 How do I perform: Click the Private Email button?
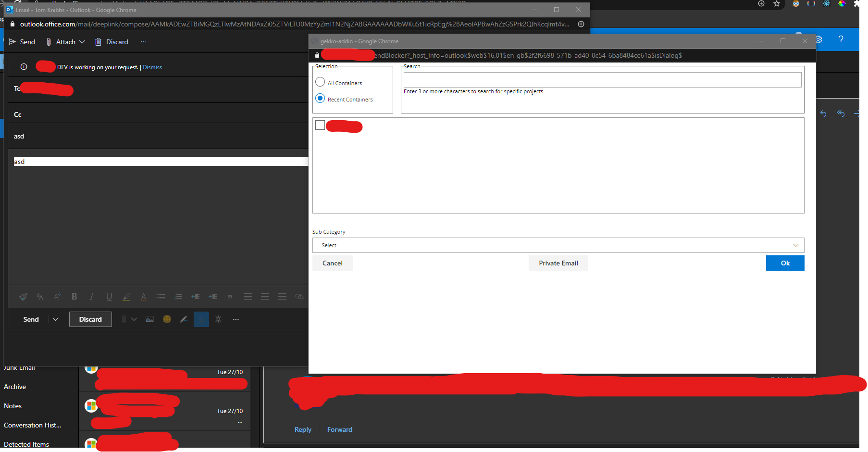click(x=558, y=263)
